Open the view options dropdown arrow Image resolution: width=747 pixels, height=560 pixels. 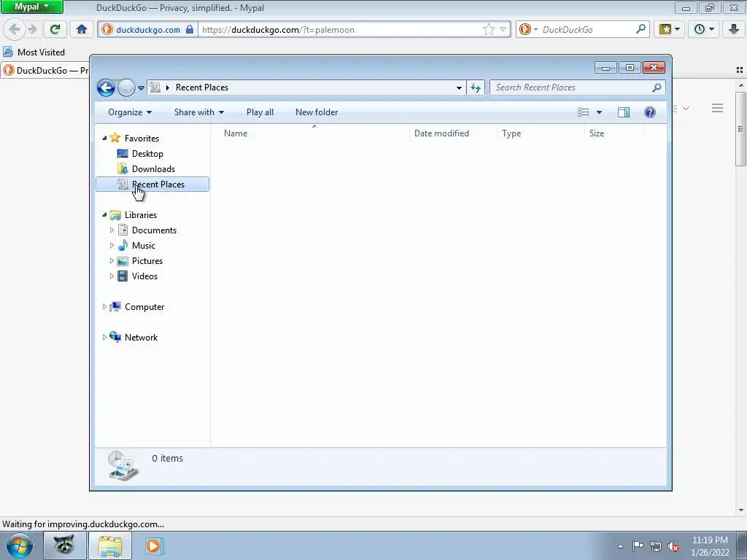click(600, 112)
